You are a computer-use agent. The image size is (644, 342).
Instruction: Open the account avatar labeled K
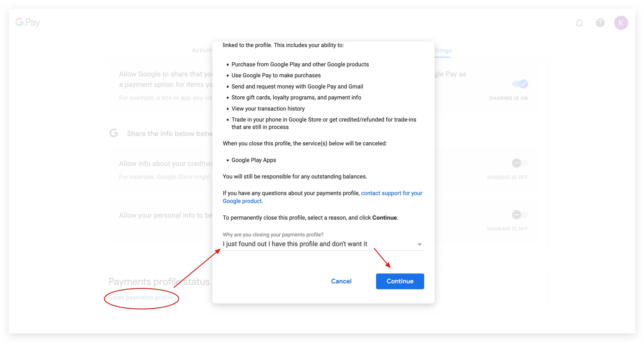coord(621,23)
